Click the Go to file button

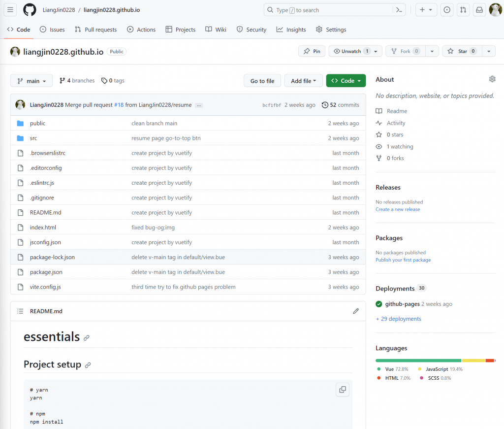coord(262,81)
